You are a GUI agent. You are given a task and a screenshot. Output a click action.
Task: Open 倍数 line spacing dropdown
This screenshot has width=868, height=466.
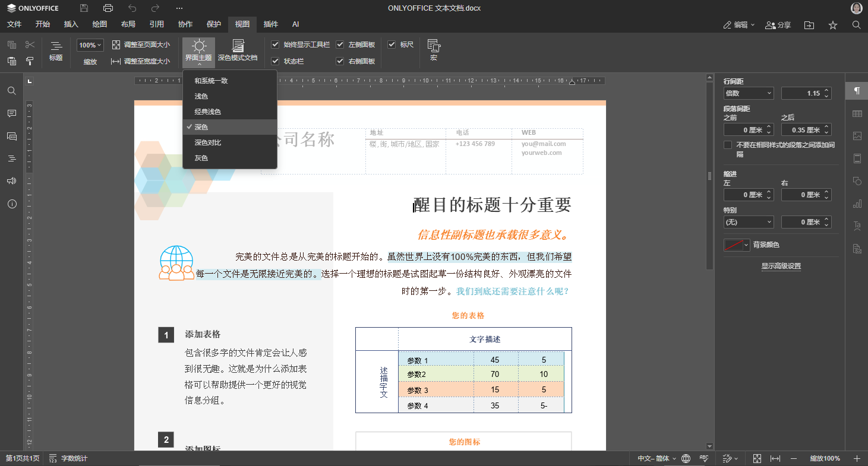click(x=749, y=93)
